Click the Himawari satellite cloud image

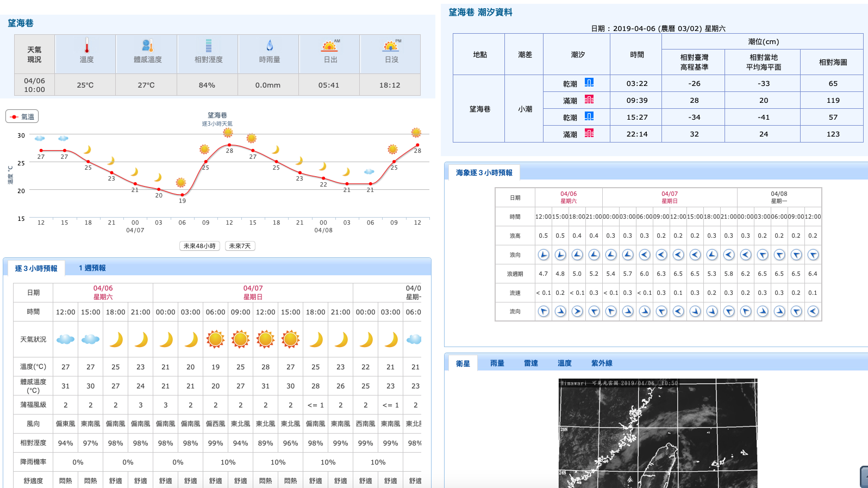(658, 433)
